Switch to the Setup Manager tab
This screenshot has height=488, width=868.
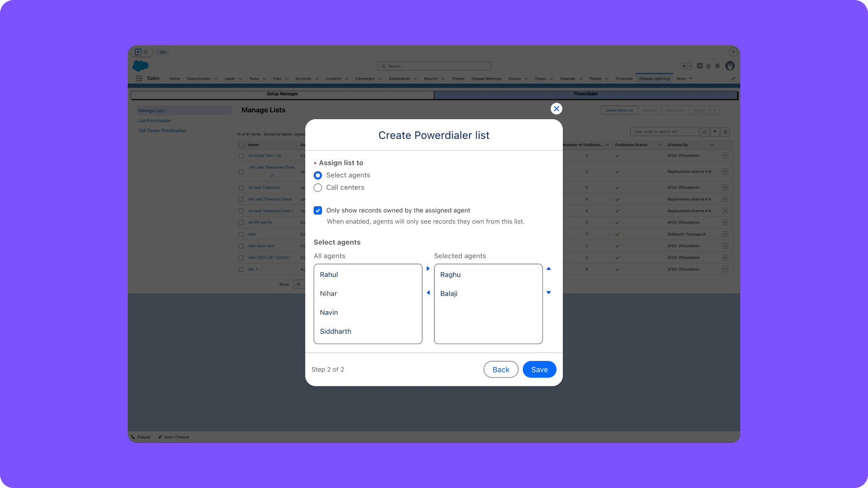pyautogui.click(x=283, y=94)
